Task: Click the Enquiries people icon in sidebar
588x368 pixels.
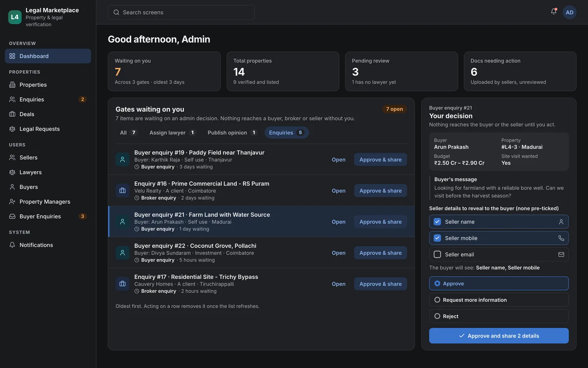Action: pyautogui.click(x=12, y=99)
